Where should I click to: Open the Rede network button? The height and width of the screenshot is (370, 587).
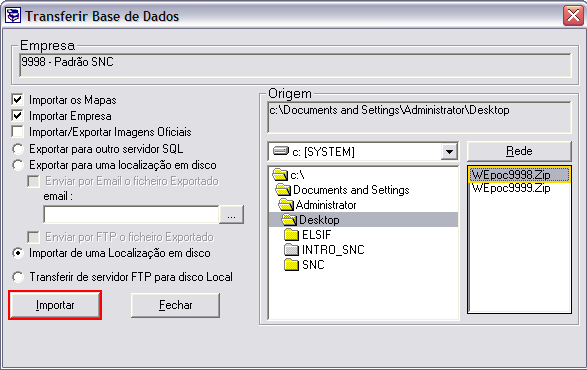point(519,151)
